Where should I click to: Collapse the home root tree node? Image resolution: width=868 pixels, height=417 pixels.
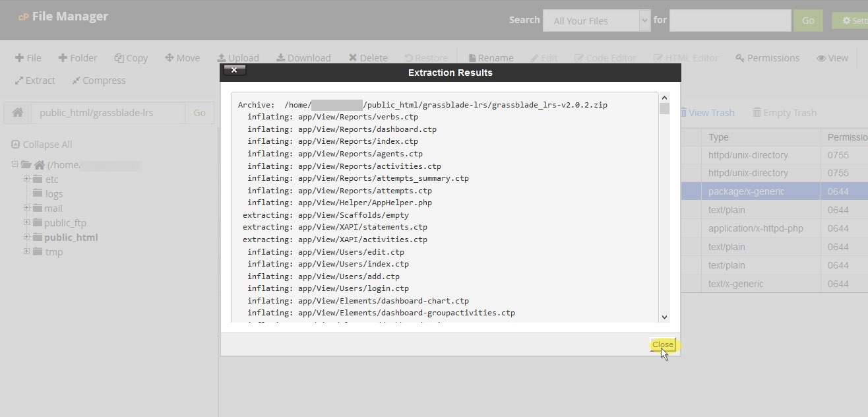click(x=15, y=164)
